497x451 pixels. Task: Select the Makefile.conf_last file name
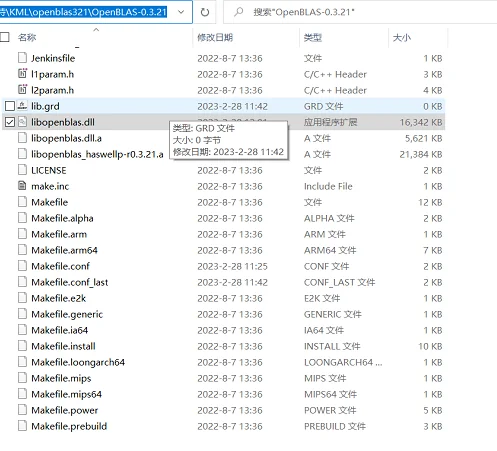[69, 282]
